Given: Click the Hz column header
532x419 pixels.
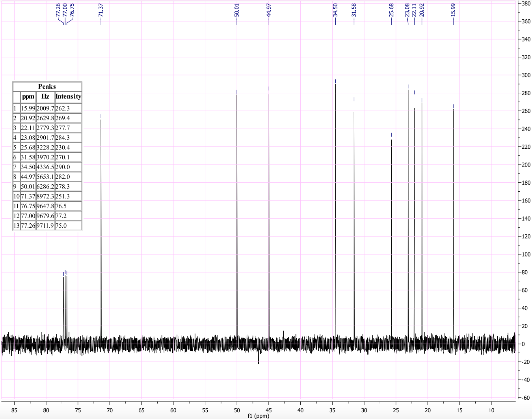Looking at the screenshot, I should [x=45, y=97].
